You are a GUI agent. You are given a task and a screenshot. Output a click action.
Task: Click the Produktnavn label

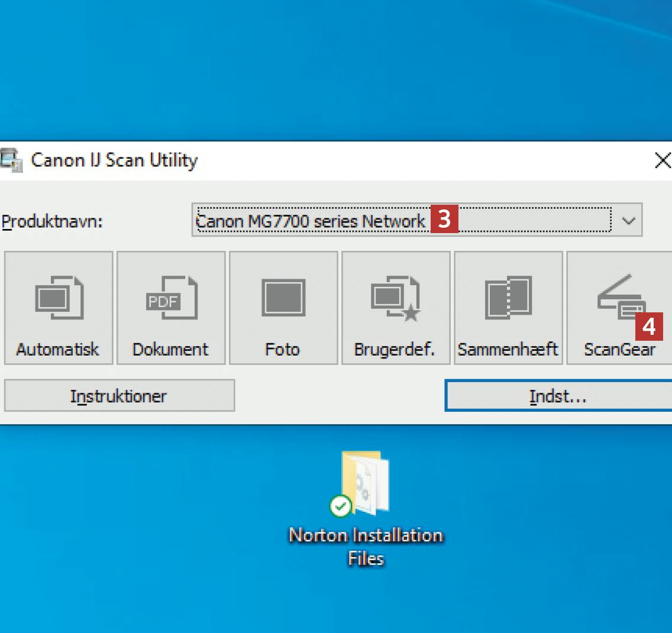coord(52,222)
